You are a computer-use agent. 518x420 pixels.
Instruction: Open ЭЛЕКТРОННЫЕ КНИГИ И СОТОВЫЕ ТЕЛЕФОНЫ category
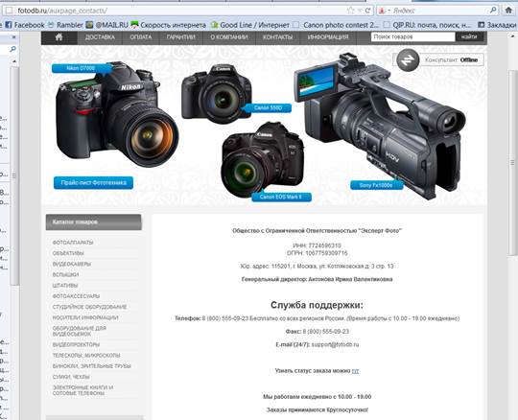(x=82, y=390)
